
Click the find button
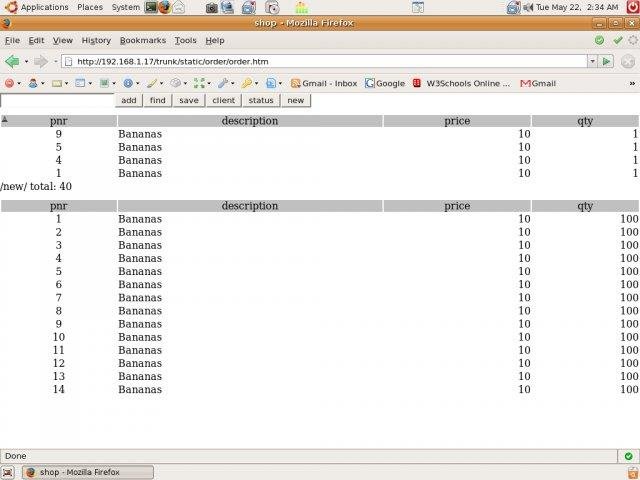point(158,100)
